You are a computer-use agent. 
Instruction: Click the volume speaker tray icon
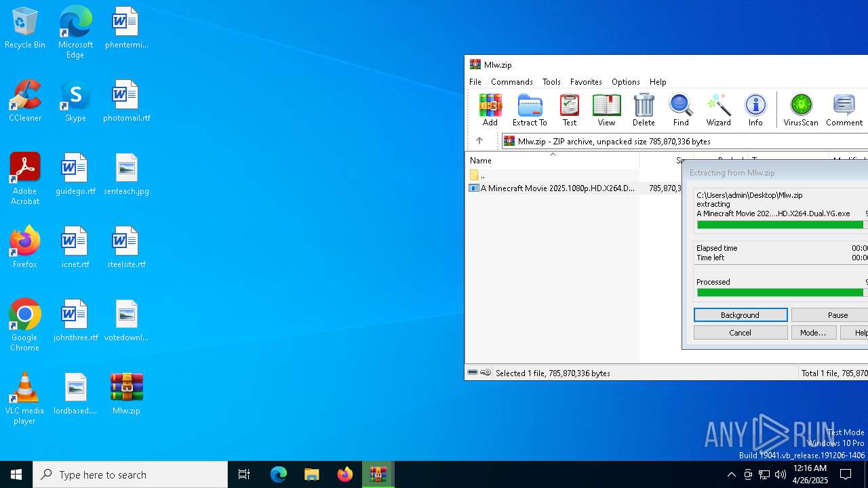coord(781,474)
